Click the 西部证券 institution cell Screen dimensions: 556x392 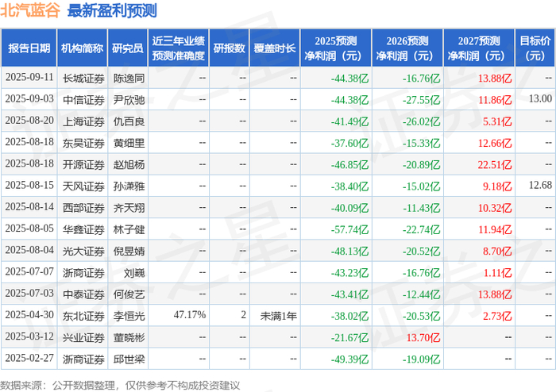click(x=83, y=208)
